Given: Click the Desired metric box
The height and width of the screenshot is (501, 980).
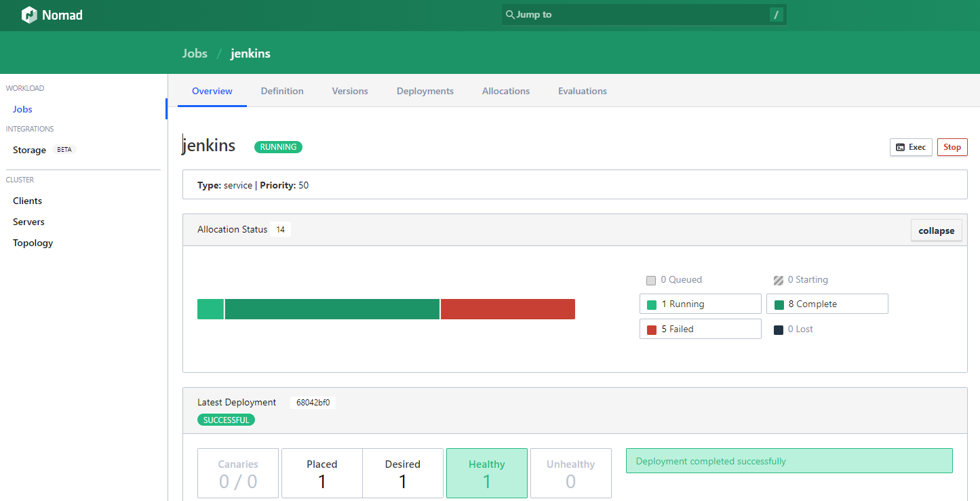Looking at the screenshot, I should [x=403, y=473].
